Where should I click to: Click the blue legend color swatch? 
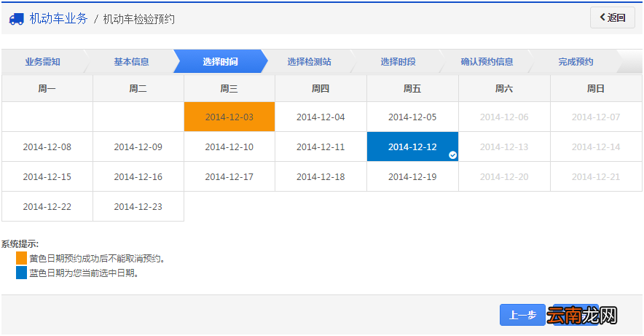pyautogui.click(x=21, y=273)
